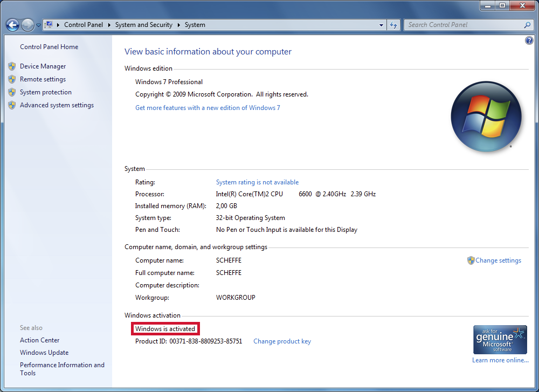The height and width of the screenshot is (392, 539).
Task: Click the shield icon beside Device Manager
Action: pyautogui.click(x=12, y=66)
